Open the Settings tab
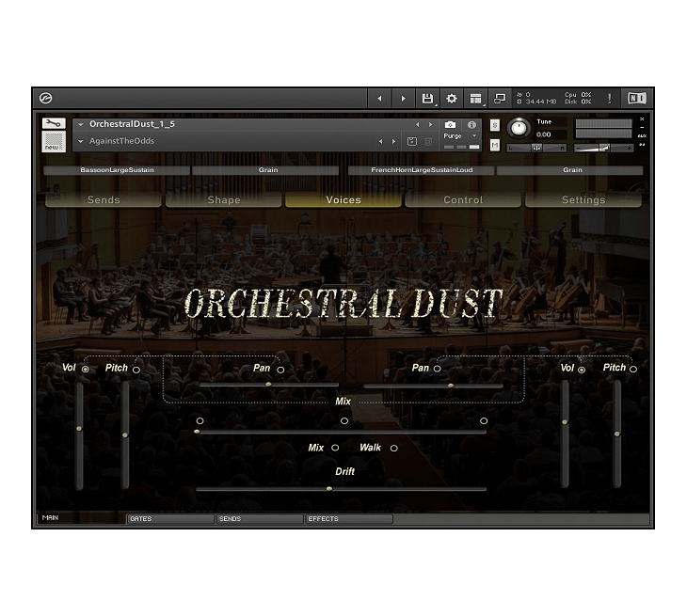The image size is (687, 616). [x=583, y=199]
